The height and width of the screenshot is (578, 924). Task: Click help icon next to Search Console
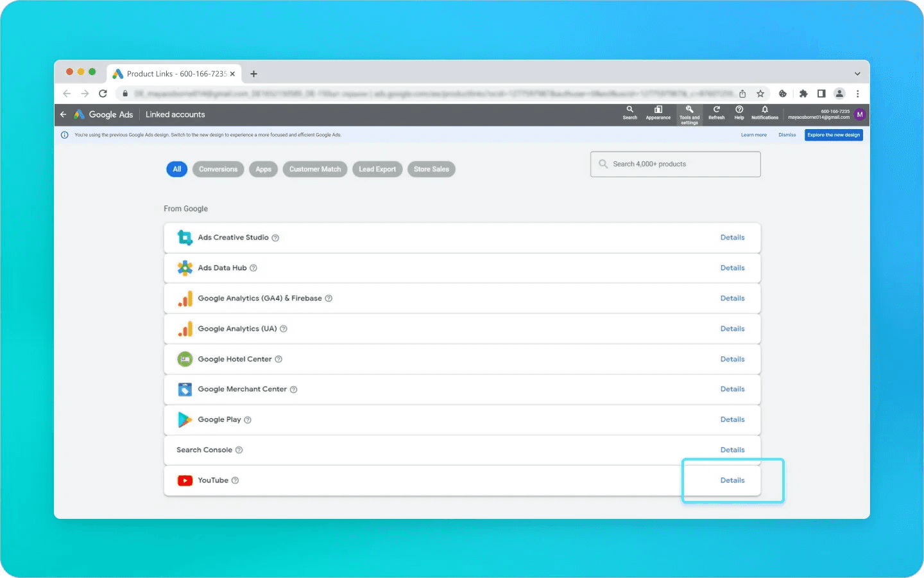[239, 450]
